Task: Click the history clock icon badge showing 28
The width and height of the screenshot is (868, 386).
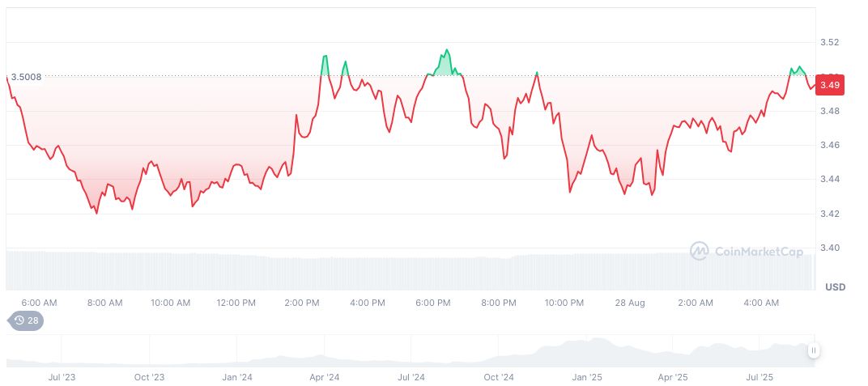Action: pos(26,320)
